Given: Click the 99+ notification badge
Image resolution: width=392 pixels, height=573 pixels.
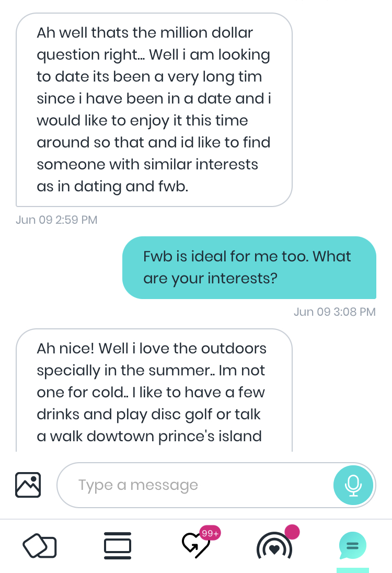Looking at the screenshot, I should pyautogui.click(x=210, y=533).
